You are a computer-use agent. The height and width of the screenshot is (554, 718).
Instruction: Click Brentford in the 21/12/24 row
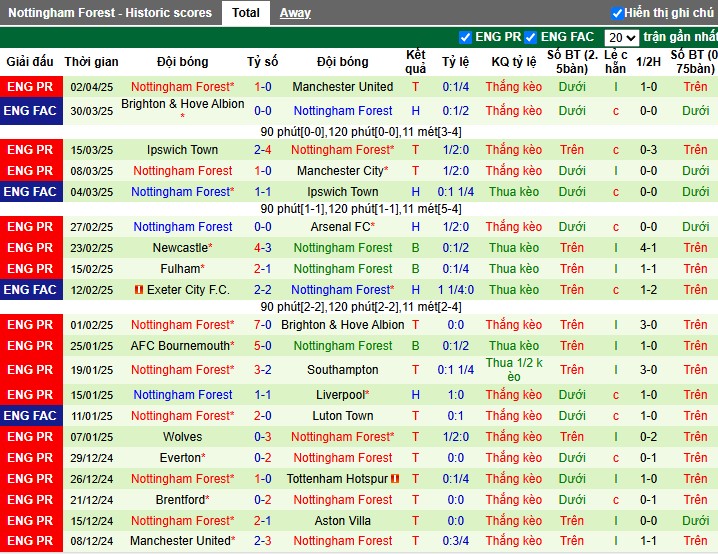pyautogui.click(x=182, y=500)
